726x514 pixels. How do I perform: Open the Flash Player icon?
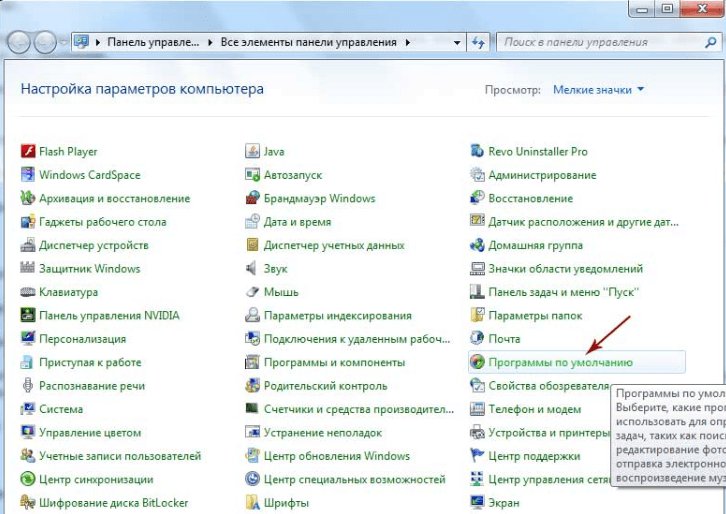pyautogui.click(x=28, y=151)
